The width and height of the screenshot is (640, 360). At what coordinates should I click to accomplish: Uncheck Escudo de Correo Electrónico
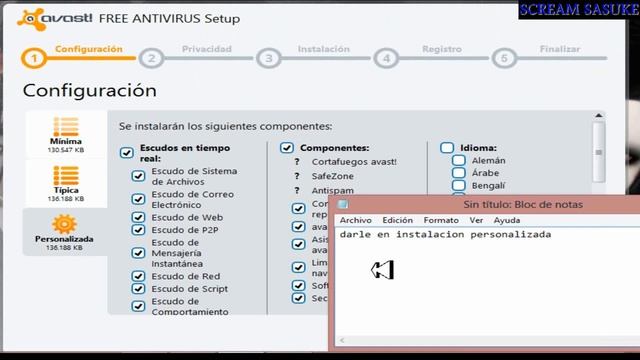click(138, 199)
